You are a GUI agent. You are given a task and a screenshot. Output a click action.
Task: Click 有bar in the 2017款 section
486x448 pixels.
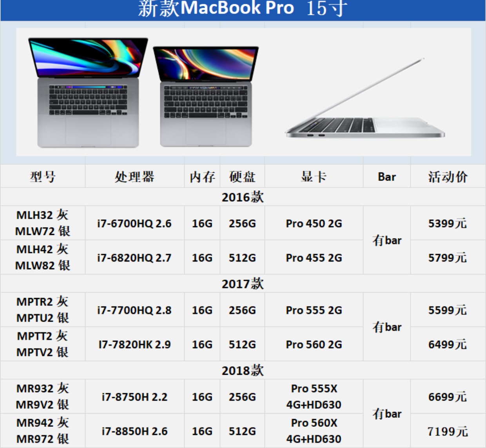pos(387,327)
